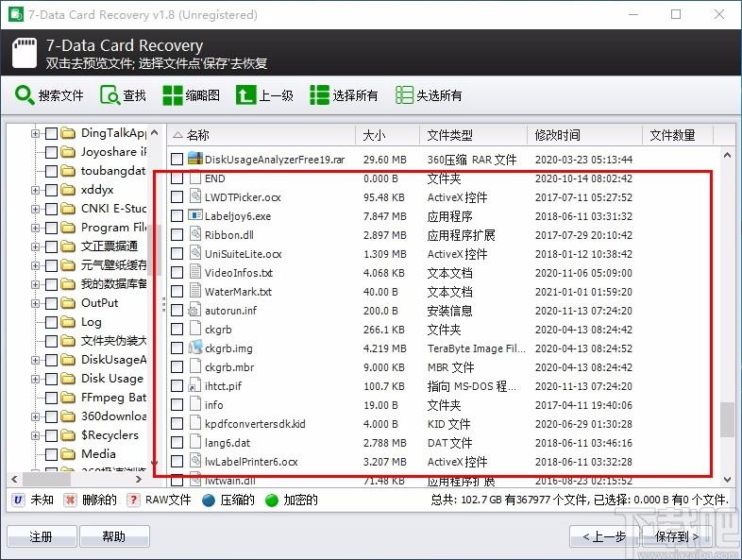Click the 删除的 deleted legend icon
Image resolution: width=742 pixels, height=560 pixels.
pyautogui.click(x=70, y=500)
